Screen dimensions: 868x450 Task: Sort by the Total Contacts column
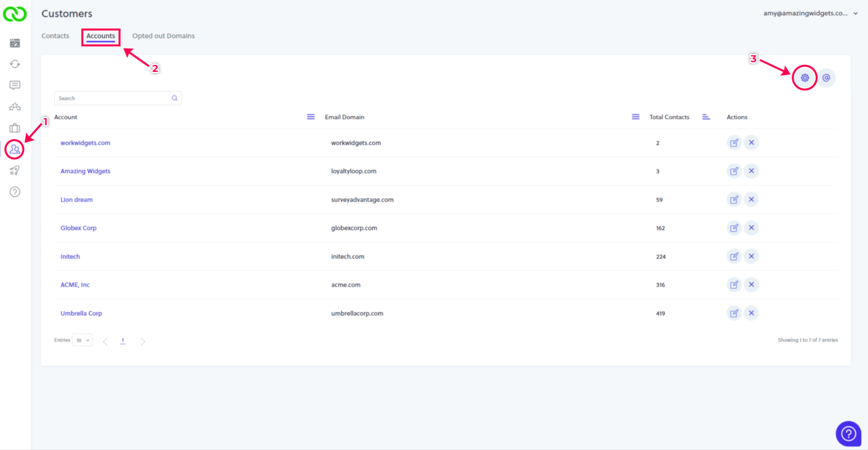[x=706, y=117]
